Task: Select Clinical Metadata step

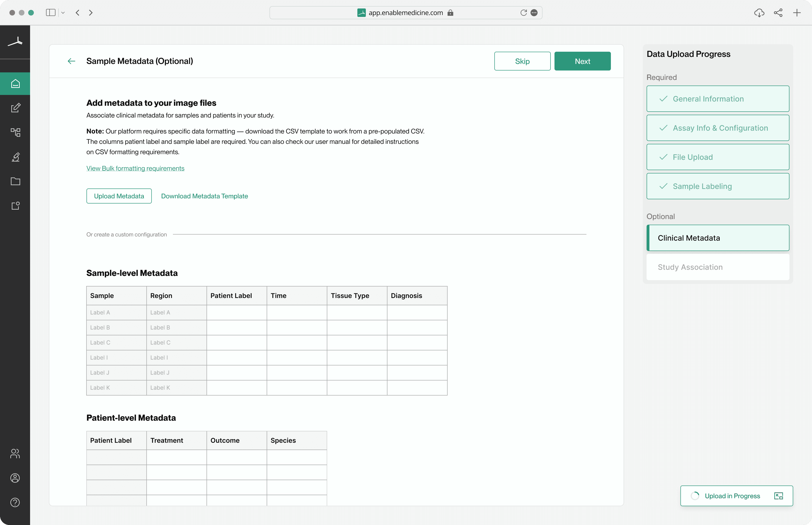Action: 718,238
